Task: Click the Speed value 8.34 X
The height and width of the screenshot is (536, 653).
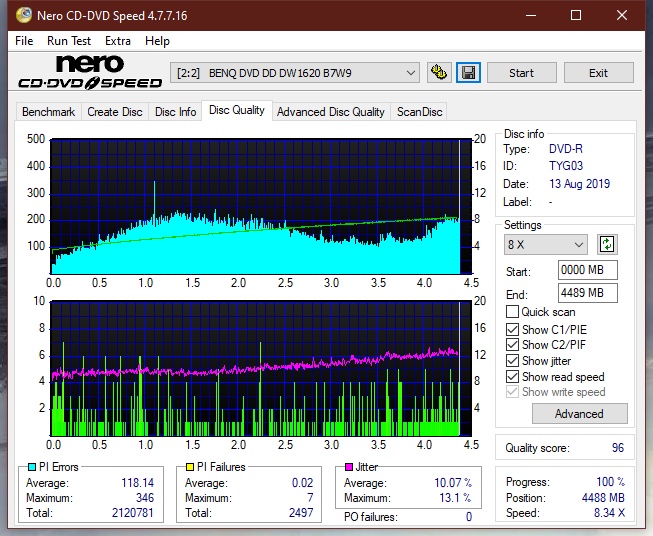Action: (609, 513)
